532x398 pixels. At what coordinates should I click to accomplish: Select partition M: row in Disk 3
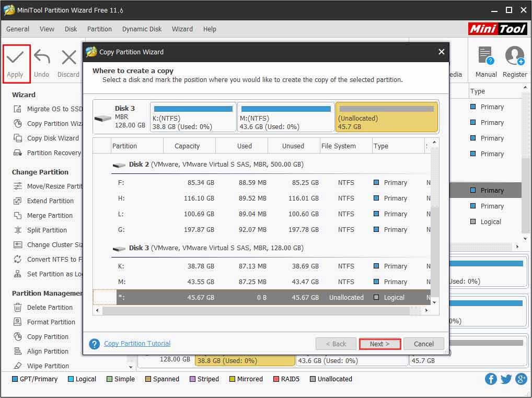262,282
